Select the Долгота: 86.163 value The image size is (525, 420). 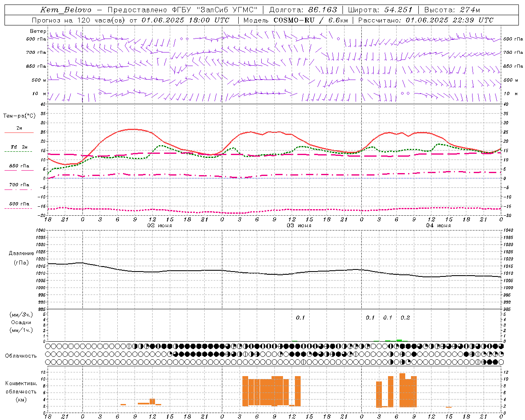coord(303,10)
